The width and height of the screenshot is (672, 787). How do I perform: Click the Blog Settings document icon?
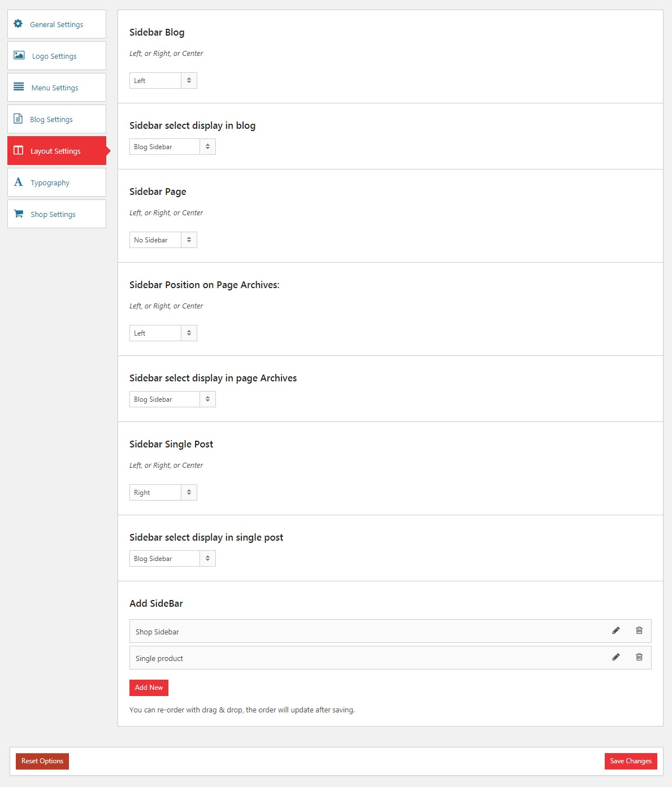coord(18,119)
